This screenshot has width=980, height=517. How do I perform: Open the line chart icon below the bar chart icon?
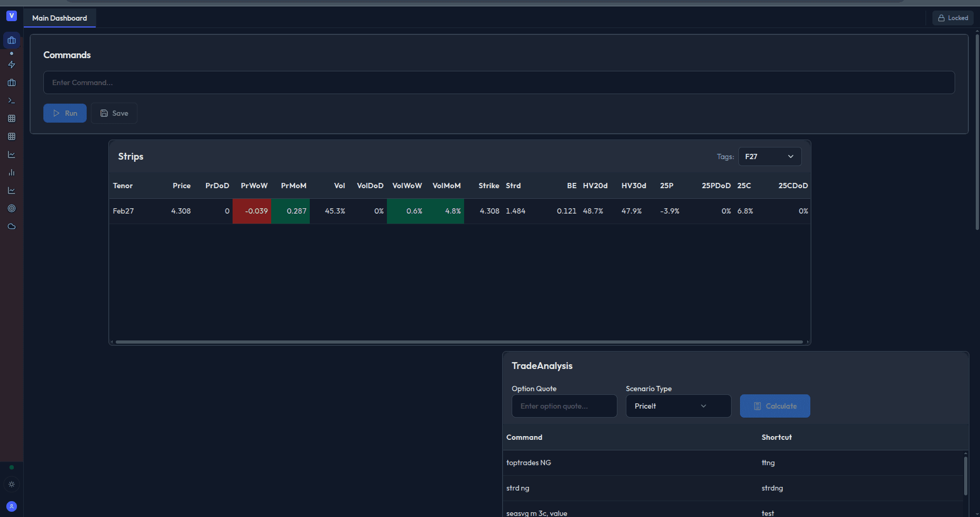point(12,190)
